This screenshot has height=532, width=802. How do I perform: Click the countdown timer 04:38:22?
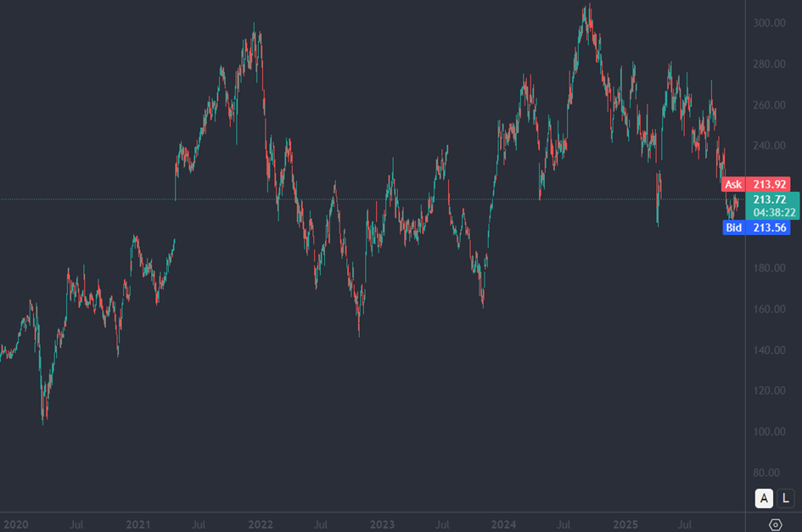[x=774, y=212]
